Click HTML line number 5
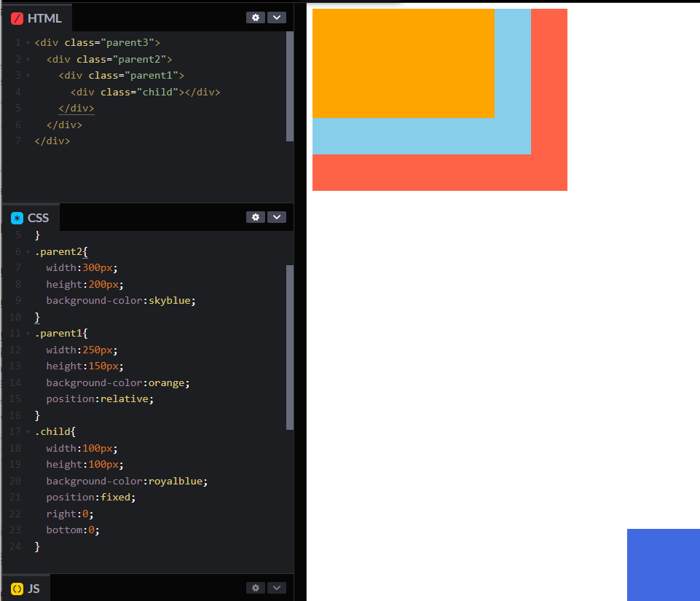Viewport: 700px width, 601px height. click(x=18, y=108)
